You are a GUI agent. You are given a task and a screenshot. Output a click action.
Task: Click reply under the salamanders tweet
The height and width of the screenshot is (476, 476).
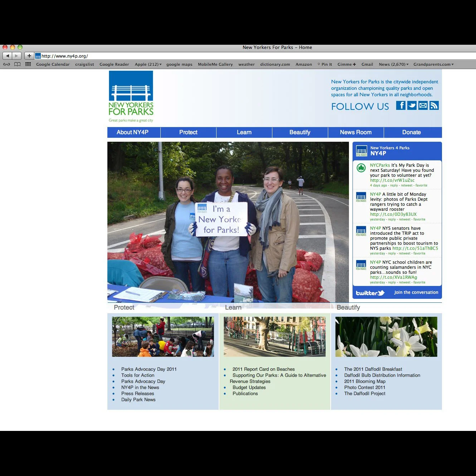tap(392, 282)
